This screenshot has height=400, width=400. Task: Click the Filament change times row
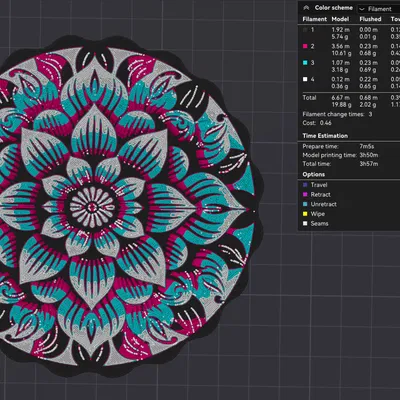pyautogui.click(x=337, y=114)
